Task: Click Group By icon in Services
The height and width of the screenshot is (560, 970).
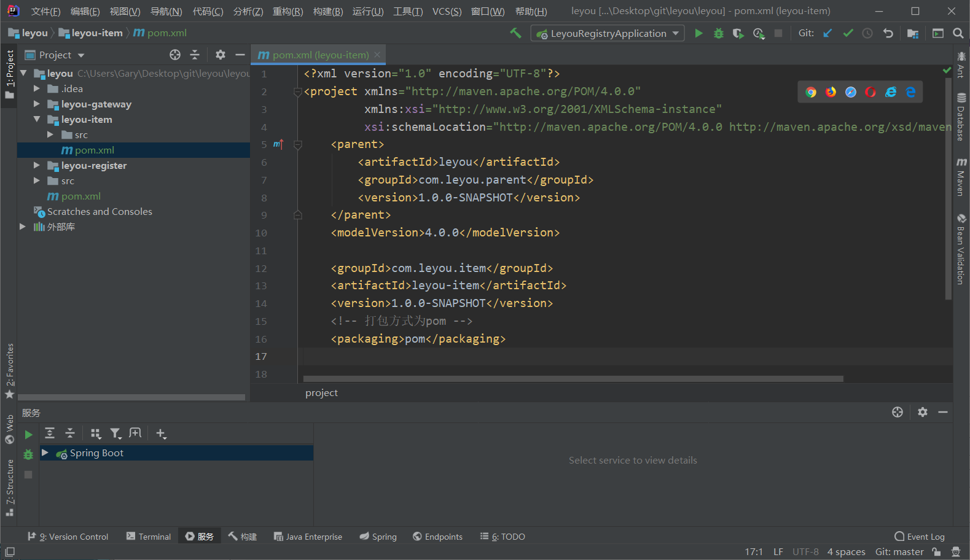Action: (95, 434)
